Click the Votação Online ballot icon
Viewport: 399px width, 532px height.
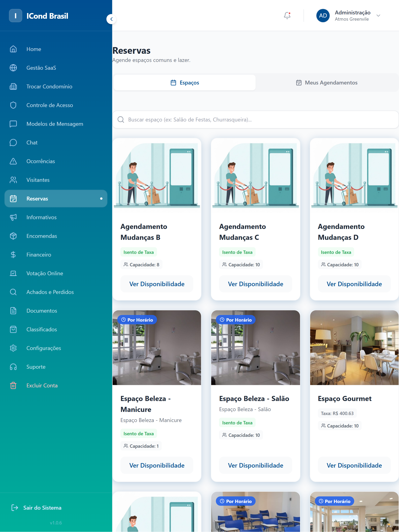[x=13, y=273]
